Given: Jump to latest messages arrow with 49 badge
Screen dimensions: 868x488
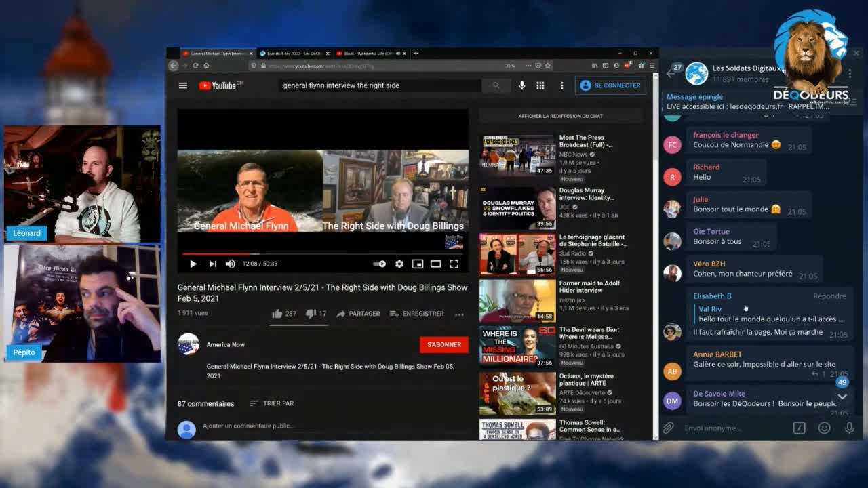Looking at the screenshot, I should 842,396.
